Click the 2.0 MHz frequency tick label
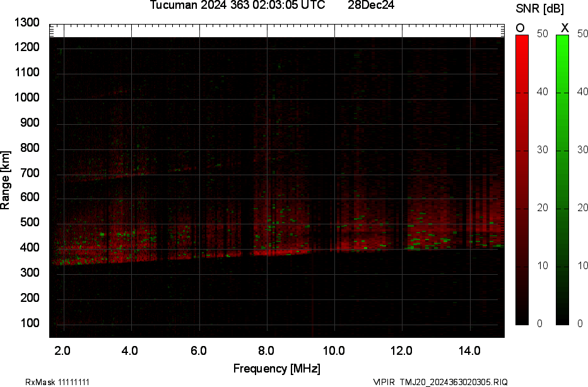The height and width of the screenshot is (387, 588). [62, 350]
